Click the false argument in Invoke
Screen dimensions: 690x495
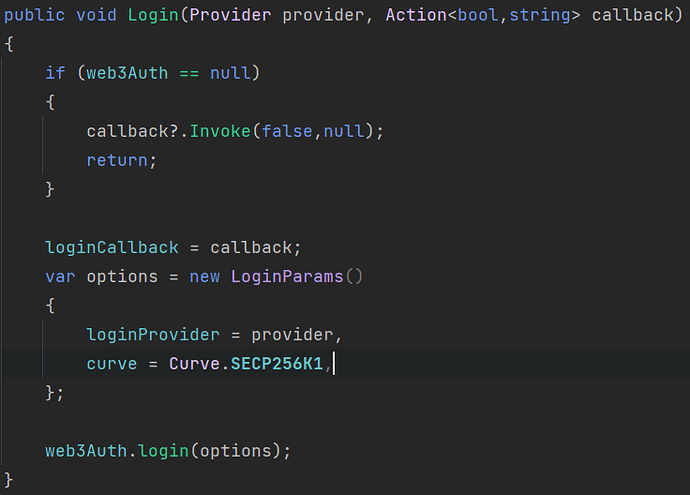point(286,132)
